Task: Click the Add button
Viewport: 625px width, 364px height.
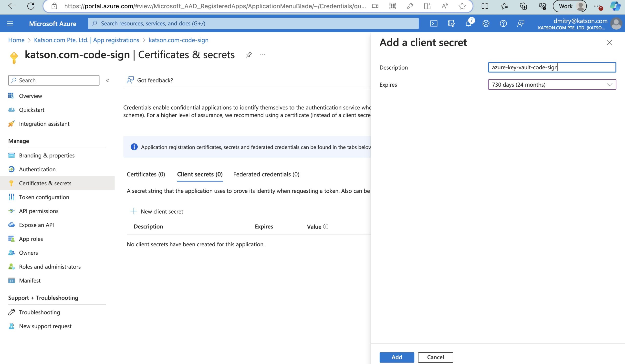Action: click(x=396, y=357)
